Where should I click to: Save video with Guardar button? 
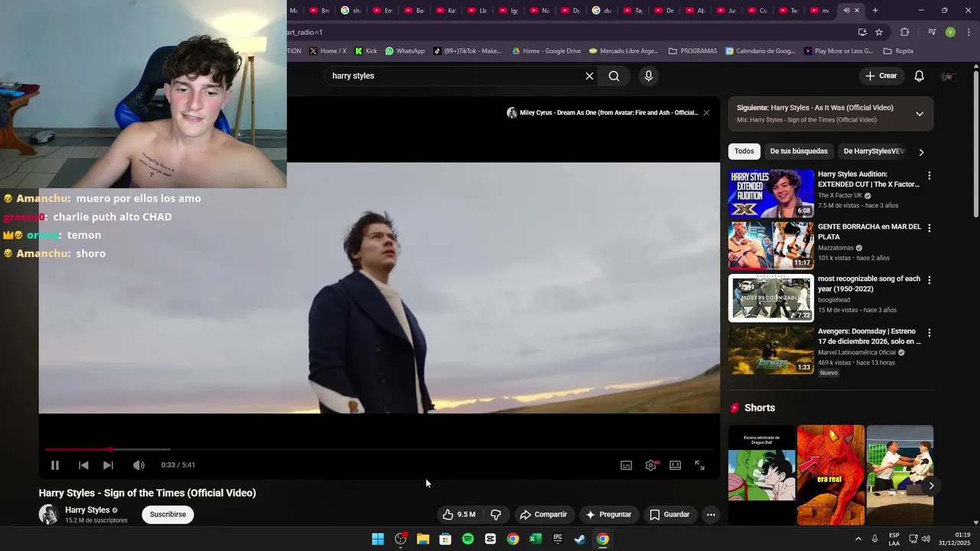click(x=670, y=514)
